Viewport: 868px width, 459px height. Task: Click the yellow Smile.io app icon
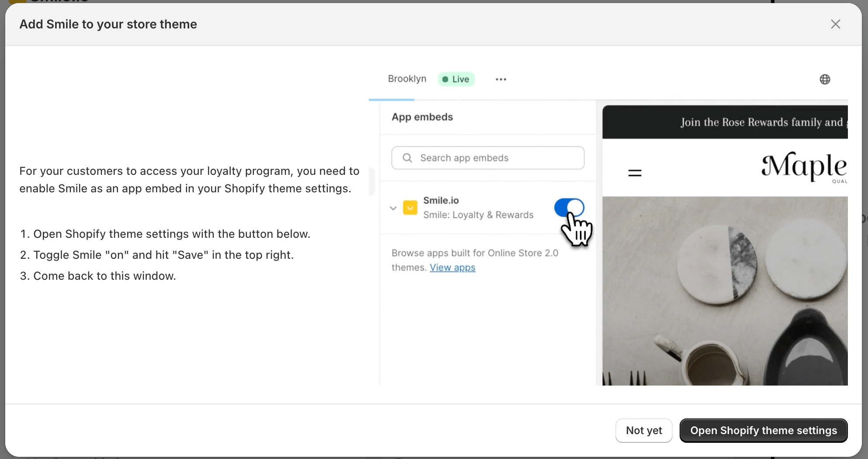tap(410, 208)
